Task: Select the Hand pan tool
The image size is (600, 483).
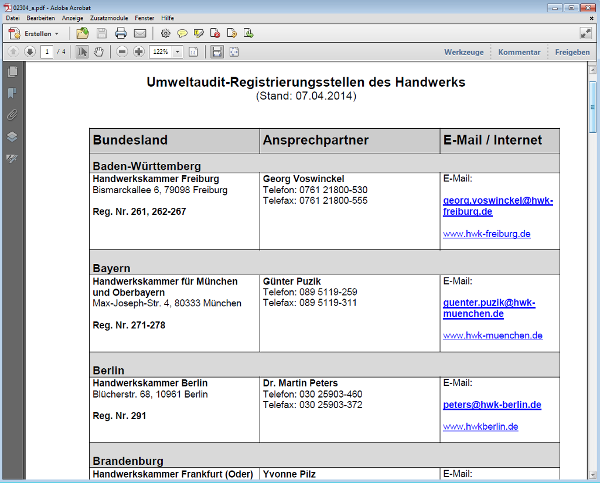Action: (99, 51)
